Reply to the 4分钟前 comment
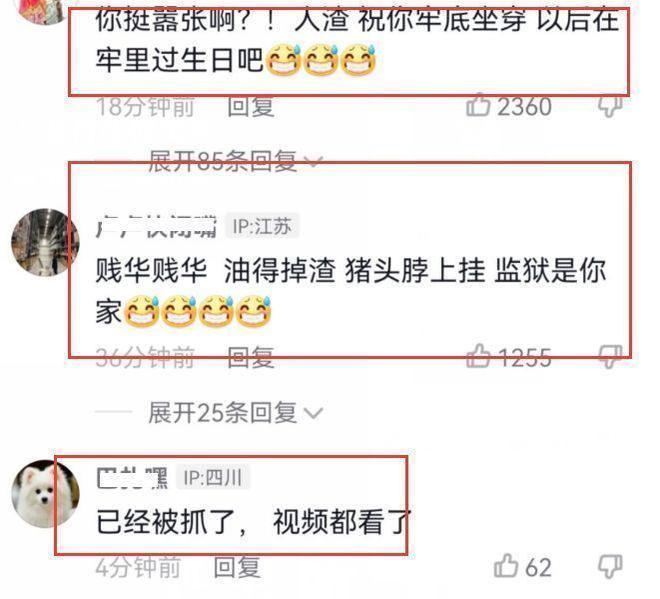The height and width of the screenshot is (599, 660). pos(237,567)
